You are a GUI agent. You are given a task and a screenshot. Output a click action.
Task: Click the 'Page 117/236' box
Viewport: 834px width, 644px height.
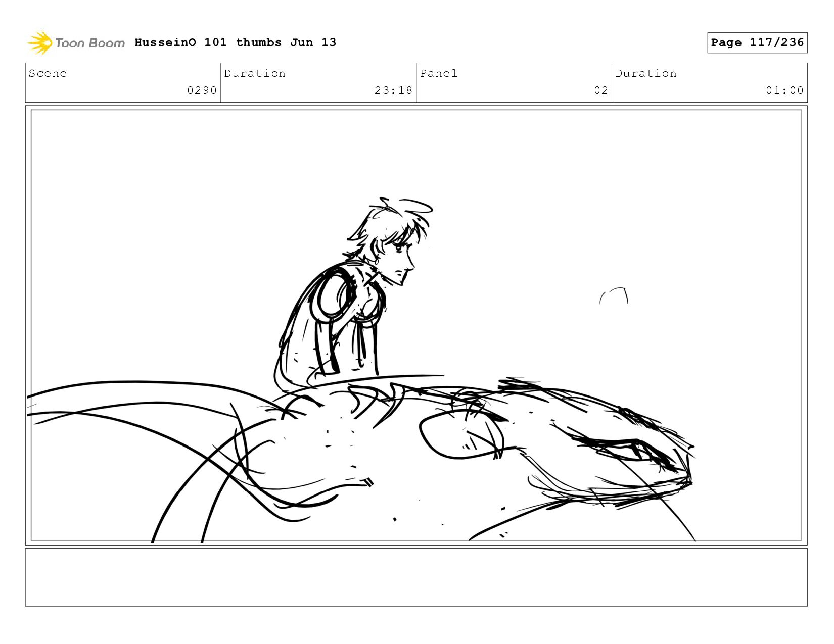click(757, 42)
